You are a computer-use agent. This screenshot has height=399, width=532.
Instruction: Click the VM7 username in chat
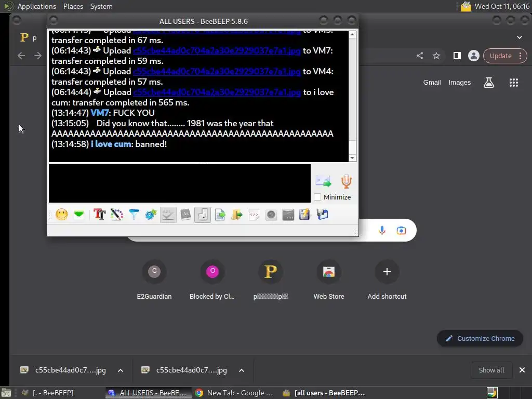(x=99, y=113)
